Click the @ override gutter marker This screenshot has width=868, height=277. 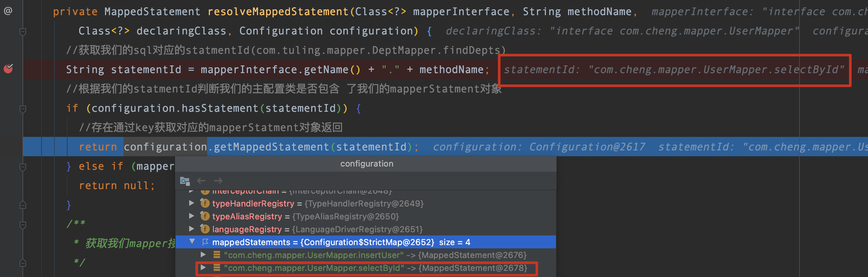pyautogui.click(x=8, y=11)
